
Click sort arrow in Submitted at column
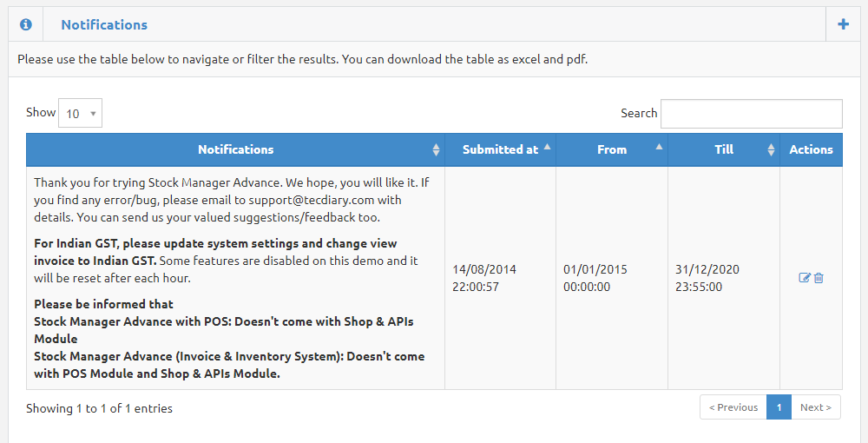pyautogui.click(x=547, y=149)
